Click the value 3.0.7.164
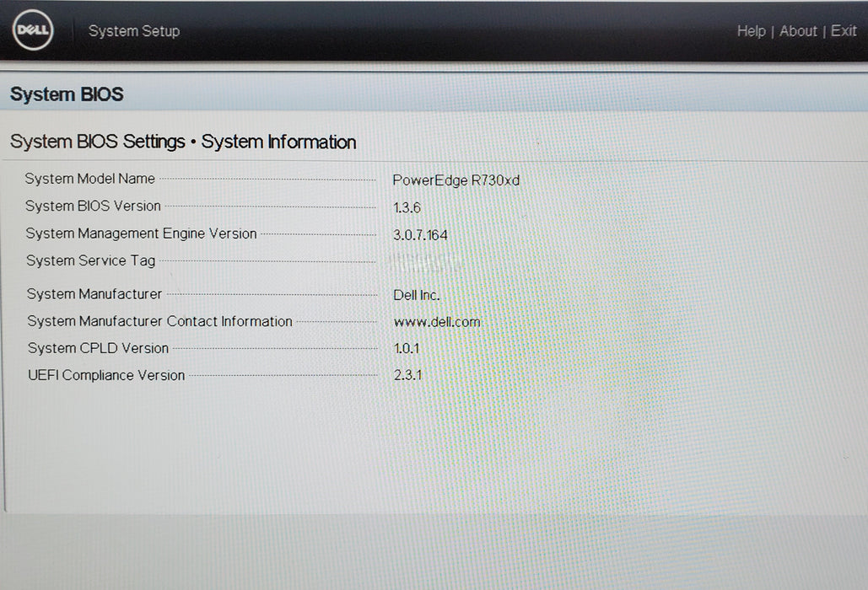Viewport: 868px width, 590px height. click(420, 235)
